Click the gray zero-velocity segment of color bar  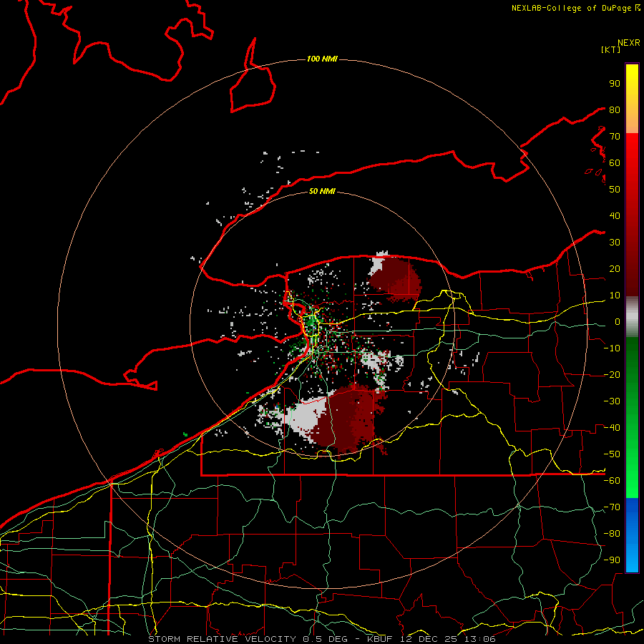[632, 317]
